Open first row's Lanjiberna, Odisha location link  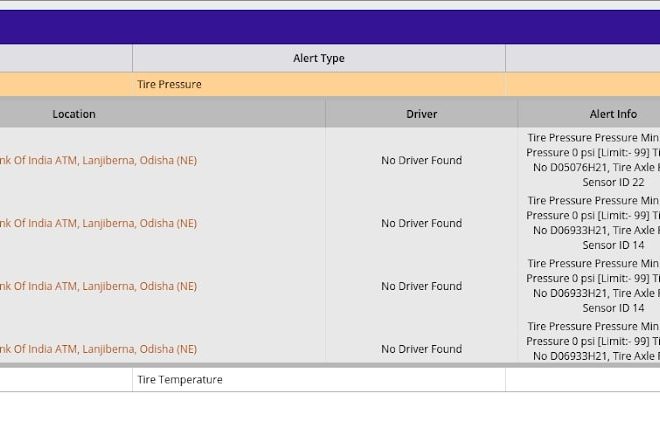click(98, 160)
